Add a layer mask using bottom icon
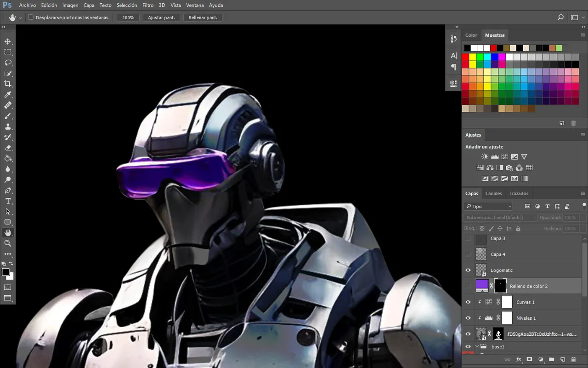 tap(529, 359)
